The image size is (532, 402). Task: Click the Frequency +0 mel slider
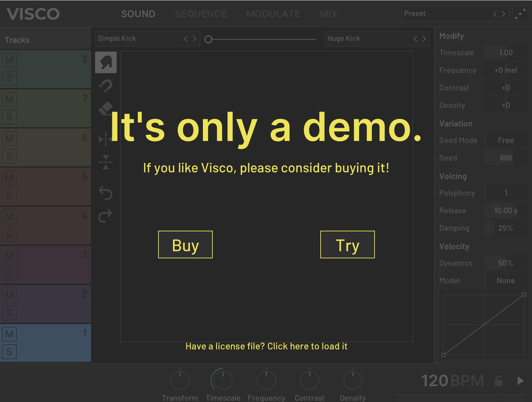506,70
